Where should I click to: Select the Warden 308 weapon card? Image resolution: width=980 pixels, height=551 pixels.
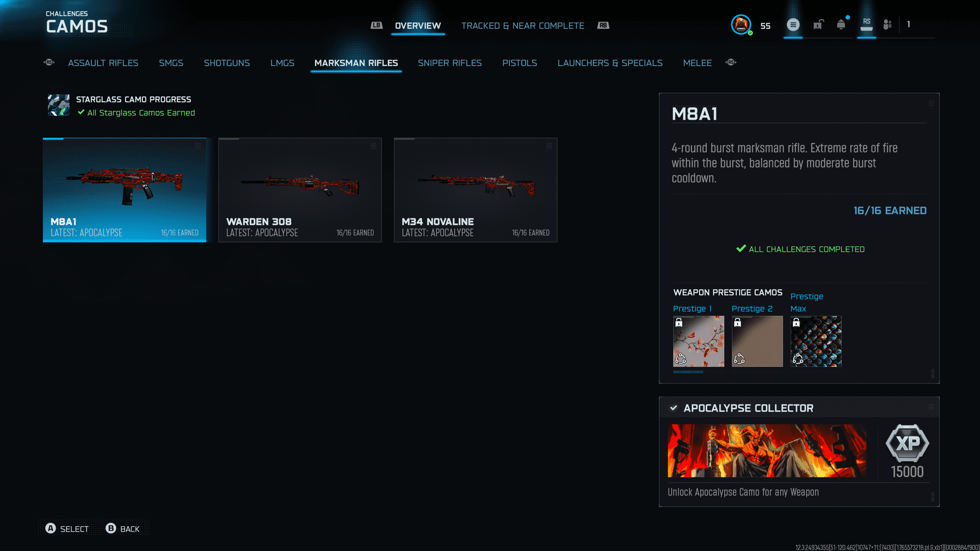point(300,190)
